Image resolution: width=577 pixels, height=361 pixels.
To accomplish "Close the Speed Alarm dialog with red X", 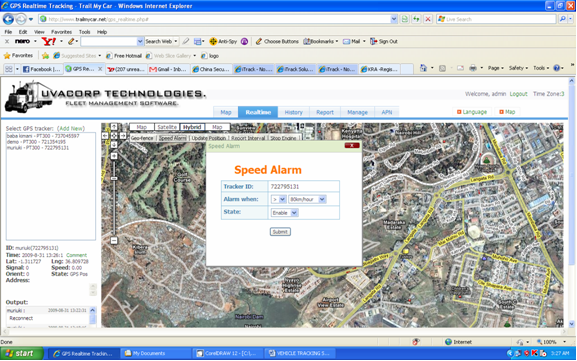I will pyautogui.click(x=352, y=146).
